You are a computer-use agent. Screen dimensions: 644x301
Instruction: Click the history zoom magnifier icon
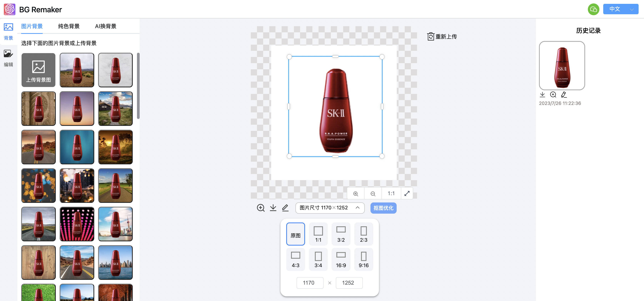[x=553, y=94]
